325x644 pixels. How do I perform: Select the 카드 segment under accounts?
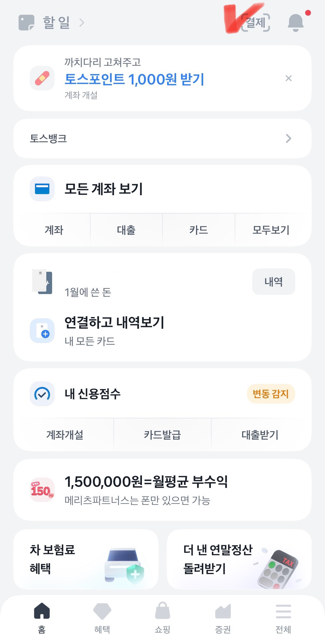pyautogui.click(x=198, y=230)
